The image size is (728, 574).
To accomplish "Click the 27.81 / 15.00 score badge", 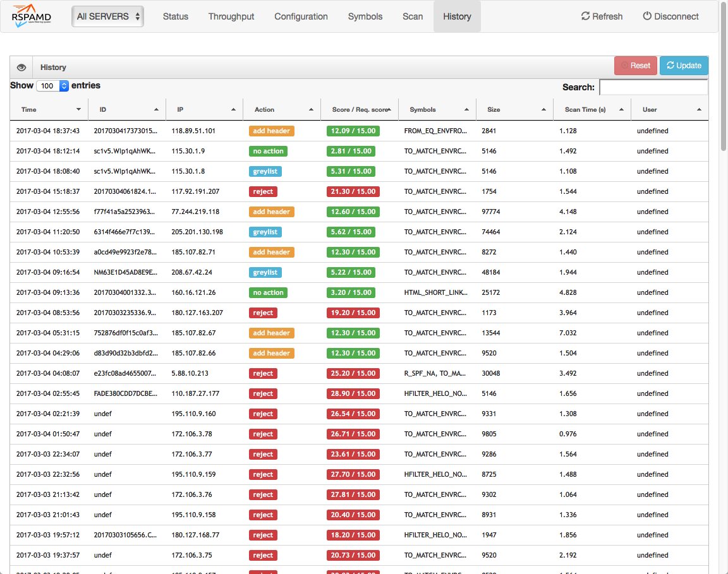I will 353,494.
